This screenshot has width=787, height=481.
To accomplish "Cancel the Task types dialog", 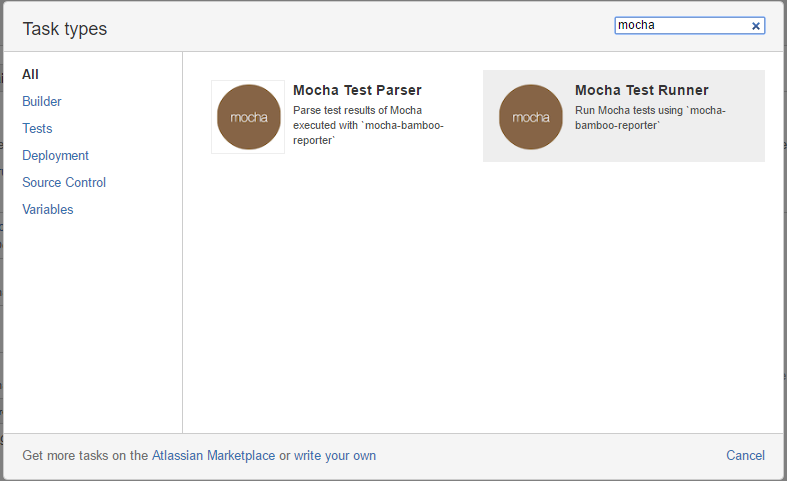I will pyautogui.click(x=745, y=455).
